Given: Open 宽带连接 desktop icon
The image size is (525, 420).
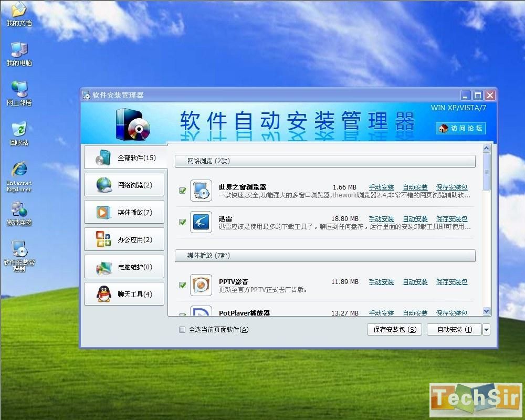Looking at the screenshot, I should tap(19, 209).
